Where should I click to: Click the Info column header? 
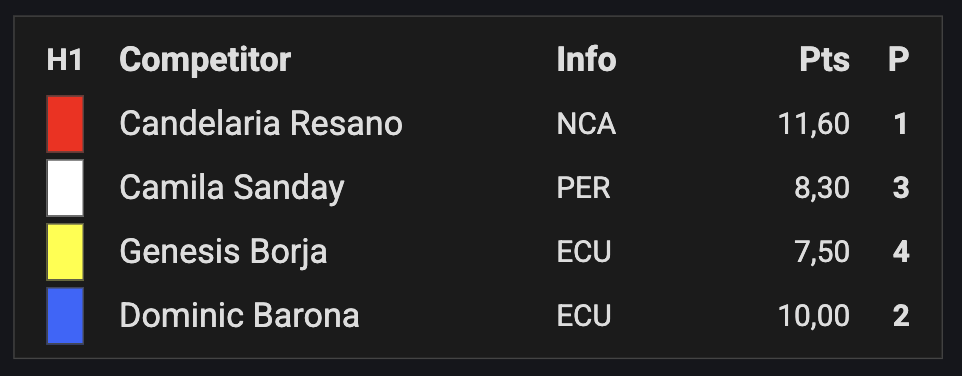point(586,60)
